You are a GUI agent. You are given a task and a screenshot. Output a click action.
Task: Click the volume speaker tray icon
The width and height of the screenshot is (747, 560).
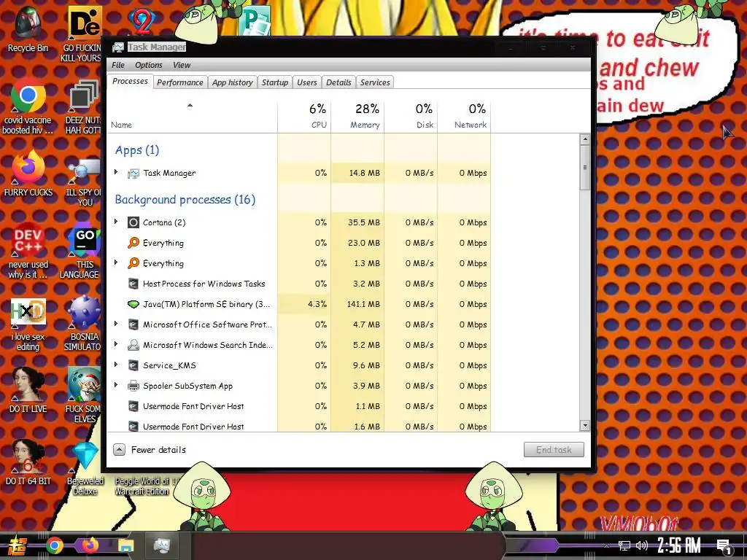(642, 545)
